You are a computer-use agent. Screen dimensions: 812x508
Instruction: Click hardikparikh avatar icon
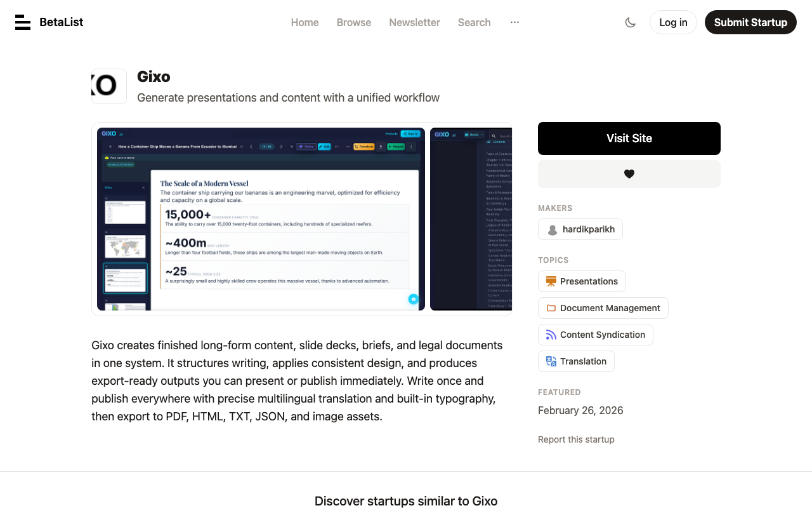[x=552, y=230]
